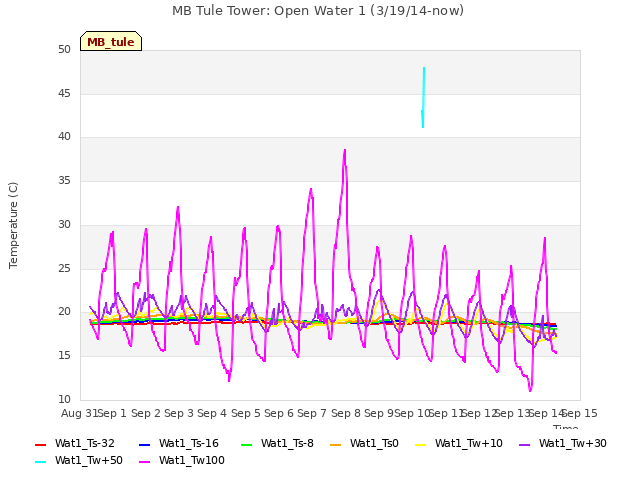Toggle the Wat1_Tw100 legend entry
The image size is (640, 480).
182,461
